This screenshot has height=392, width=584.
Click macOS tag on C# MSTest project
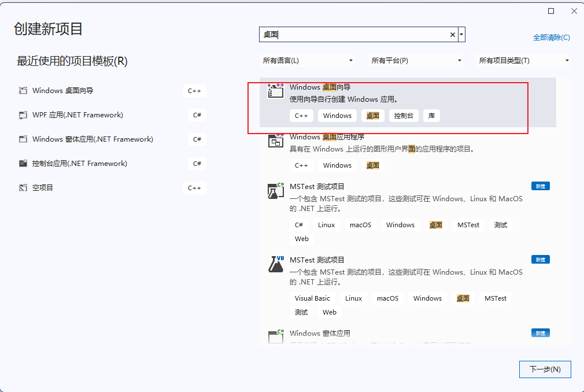point(361,225)
